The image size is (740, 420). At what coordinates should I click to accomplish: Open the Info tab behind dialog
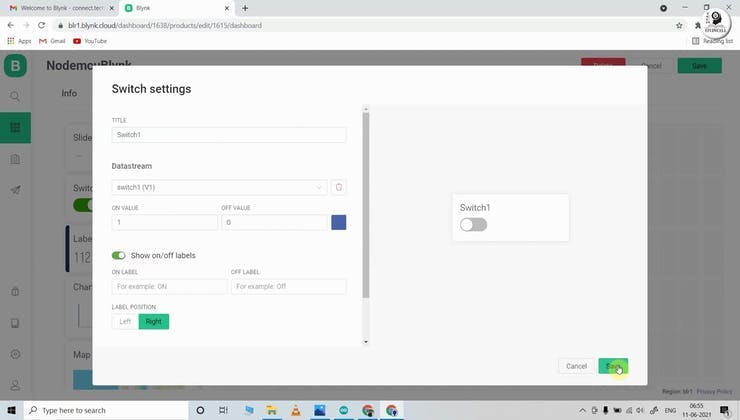coord(69,93)
